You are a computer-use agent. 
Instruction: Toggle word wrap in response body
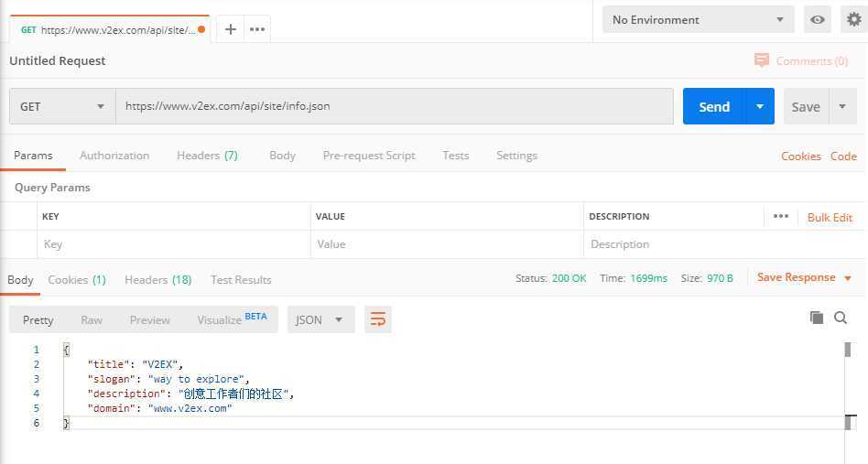378,319
